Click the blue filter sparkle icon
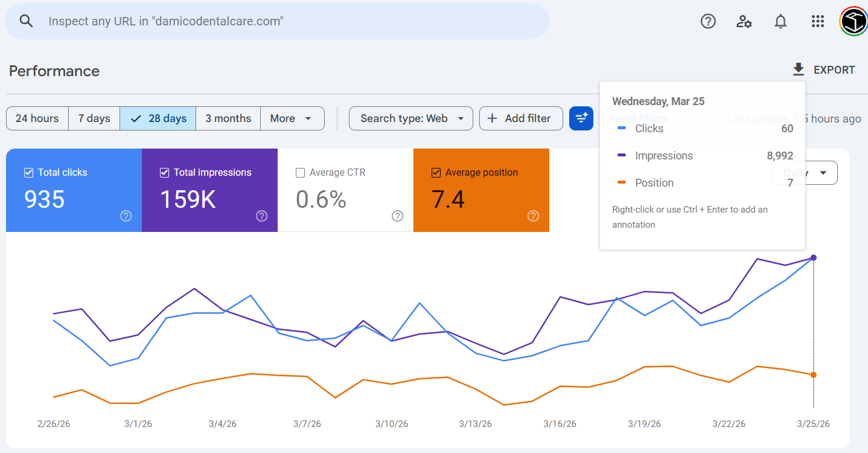 click(x=581, y=118)
